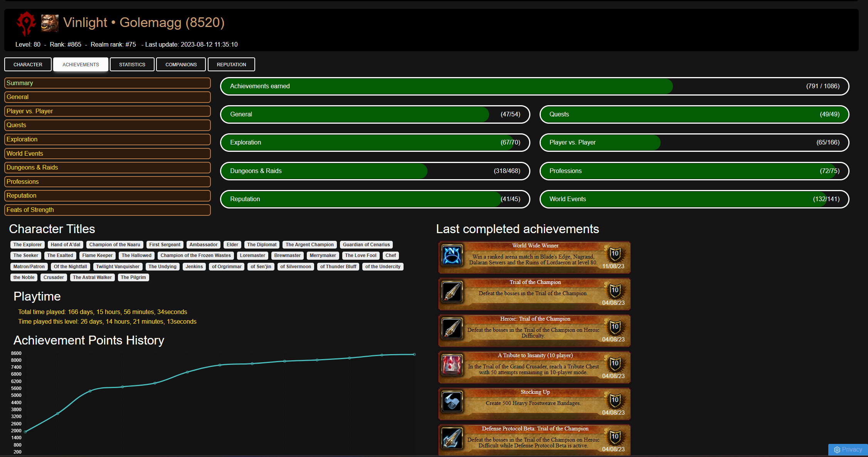Select the ACHIEVEMENTS tab
The width and height of the screenshot is (868, 457).
(x=81, y=64)
